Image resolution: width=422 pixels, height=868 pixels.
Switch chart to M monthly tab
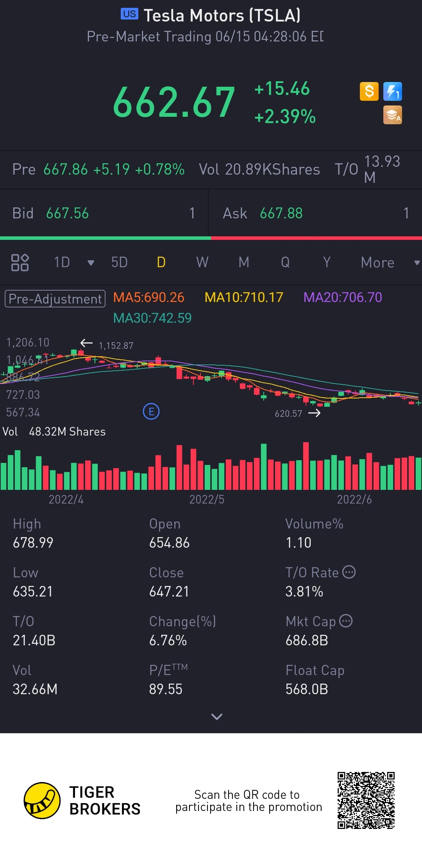244,263
